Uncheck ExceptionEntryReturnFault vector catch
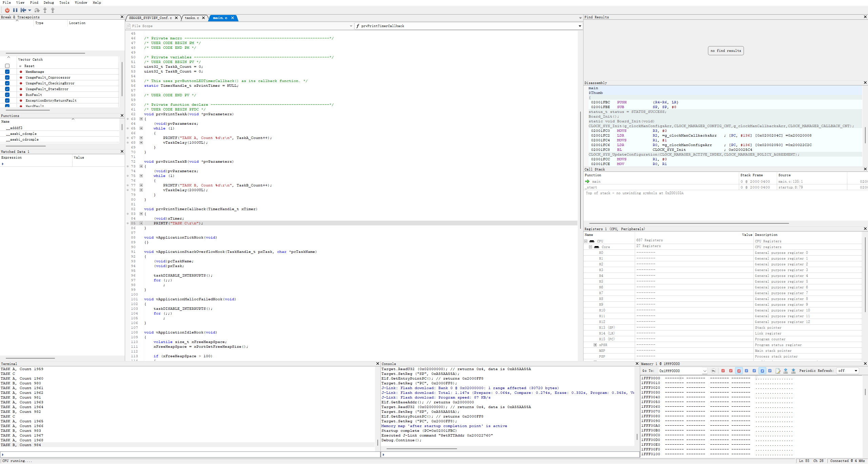 coord(7,101)
